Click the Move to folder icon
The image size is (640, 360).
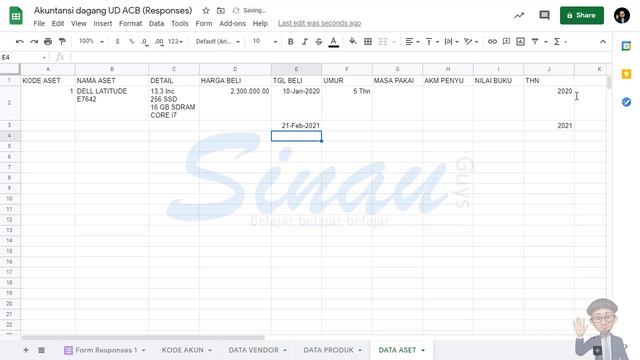[x=220, y=11]
